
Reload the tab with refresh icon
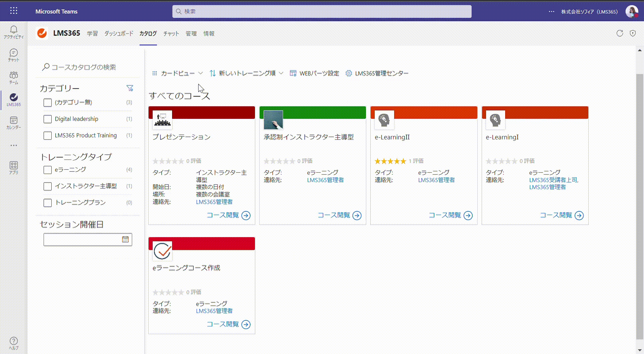point(620,33)
